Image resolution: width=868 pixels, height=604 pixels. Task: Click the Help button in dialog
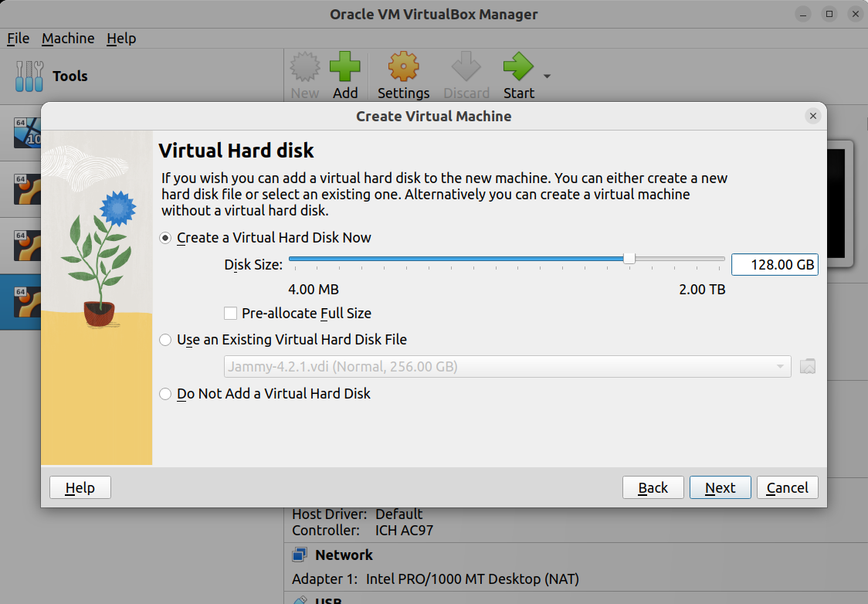coord(80,487)
